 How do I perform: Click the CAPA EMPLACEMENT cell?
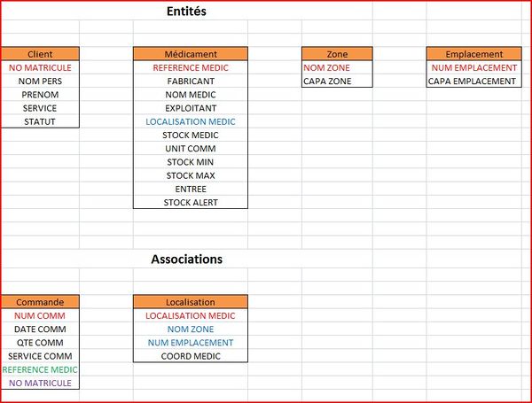[x=472, y=81]
